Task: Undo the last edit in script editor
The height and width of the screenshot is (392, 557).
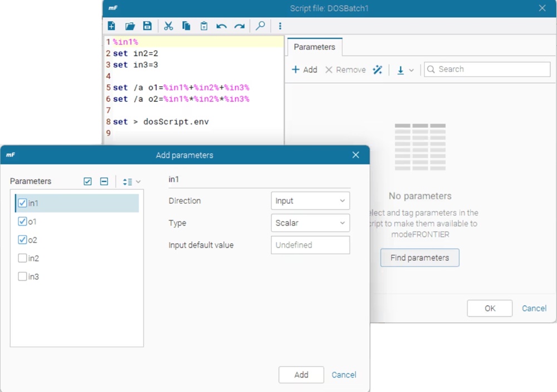Action: tap(221, 26)
